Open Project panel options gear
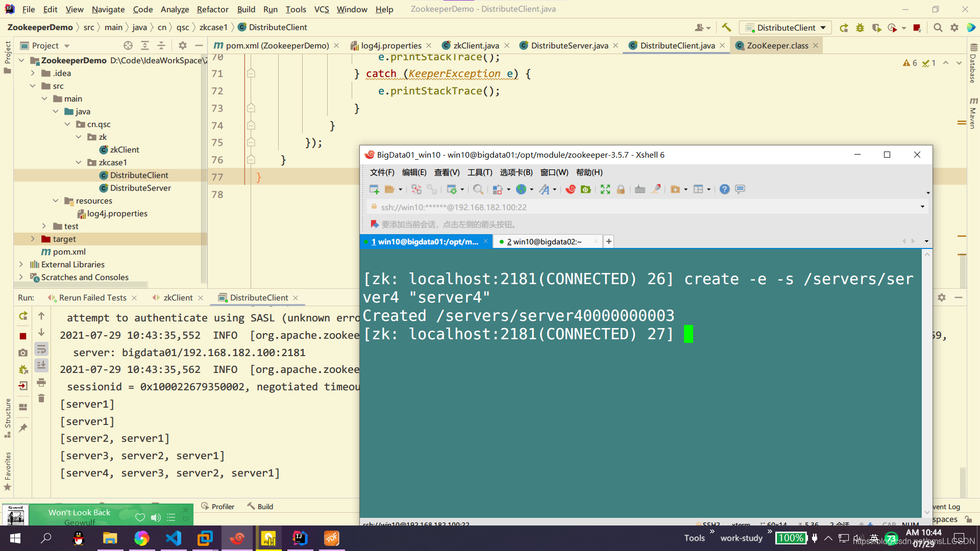Screen dimensions: 980x551 point(182,45)
